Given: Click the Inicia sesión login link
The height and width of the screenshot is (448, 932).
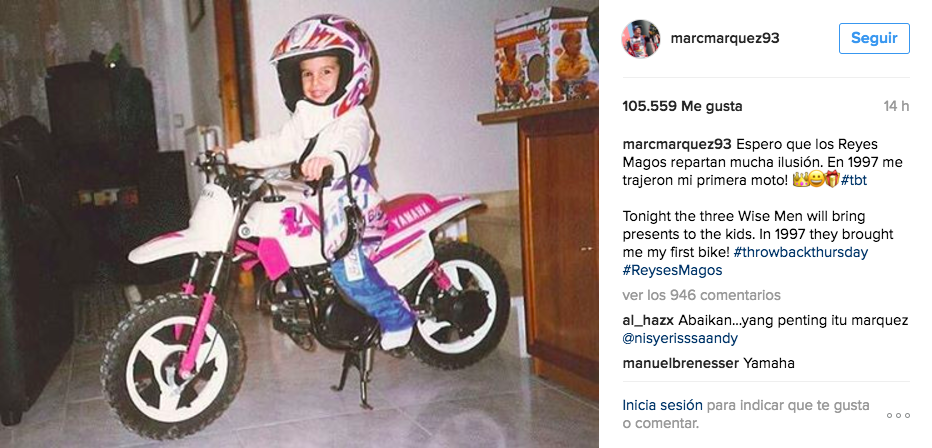Looking at the screenshot, I should pos(662,406).
